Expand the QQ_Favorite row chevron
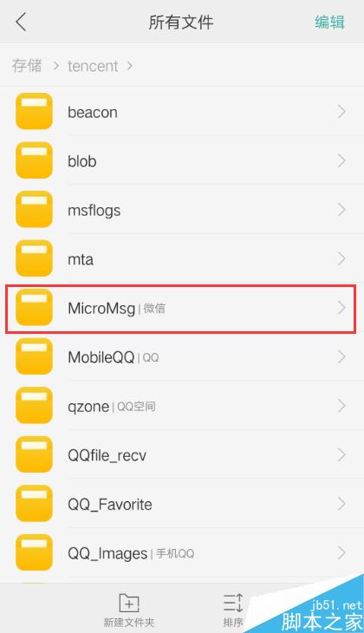Viewport: 364px width, 633px height. pyautogui.click(x=341, y=504)
